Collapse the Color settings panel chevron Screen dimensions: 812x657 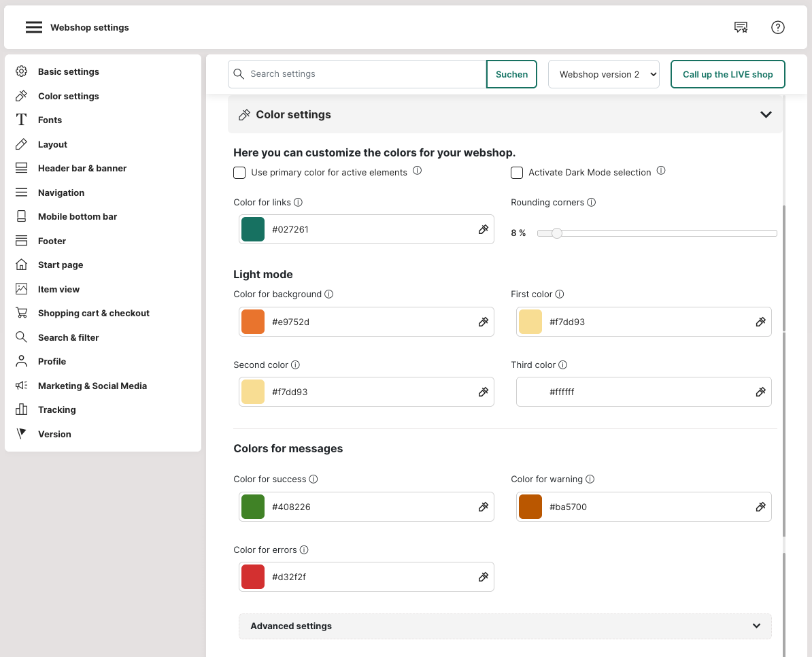pos(766,115)
